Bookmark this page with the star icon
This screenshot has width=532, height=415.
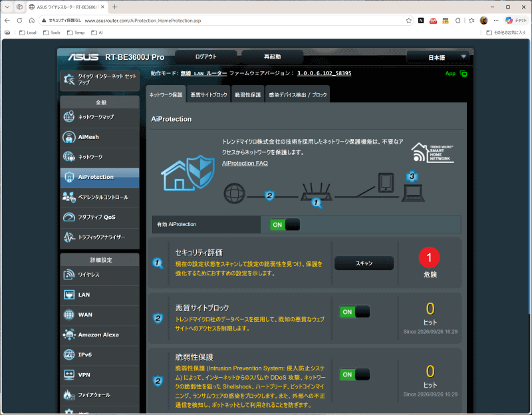[x=408, y=21]
